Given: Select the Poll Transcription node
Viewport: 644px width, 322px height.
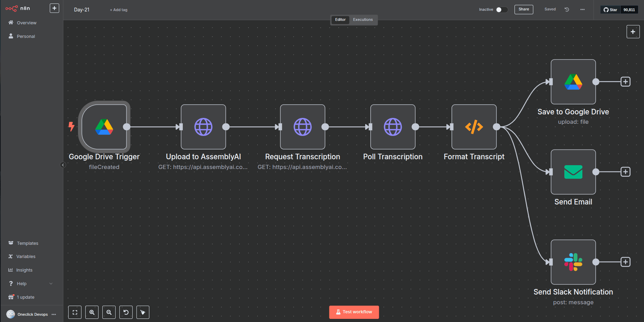Looking at the screenshot, I should click(x=393, y=127).
